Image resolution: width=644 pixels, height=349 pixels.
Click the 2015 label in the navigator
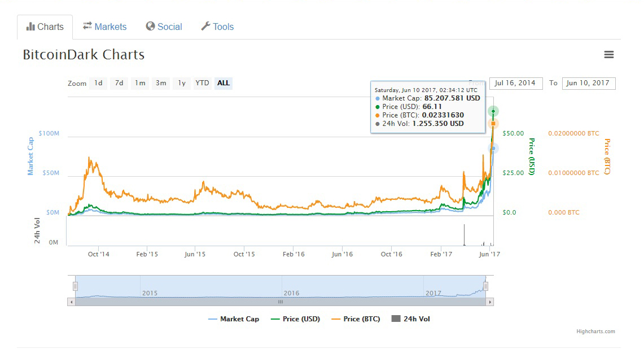150,293
